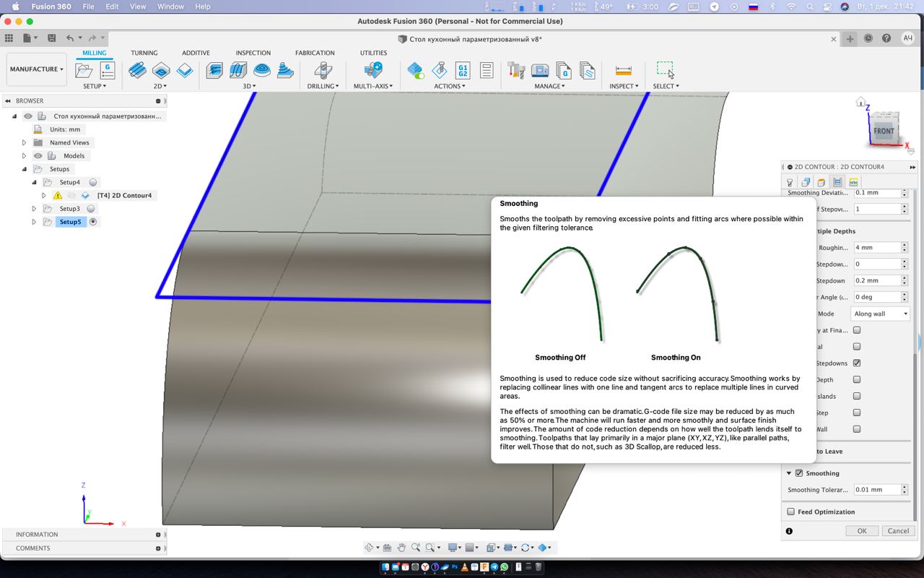This screenshot has height=578, width=924.
Task: Open the Post Library icon in Manage
Action: [x=564, y=70]
